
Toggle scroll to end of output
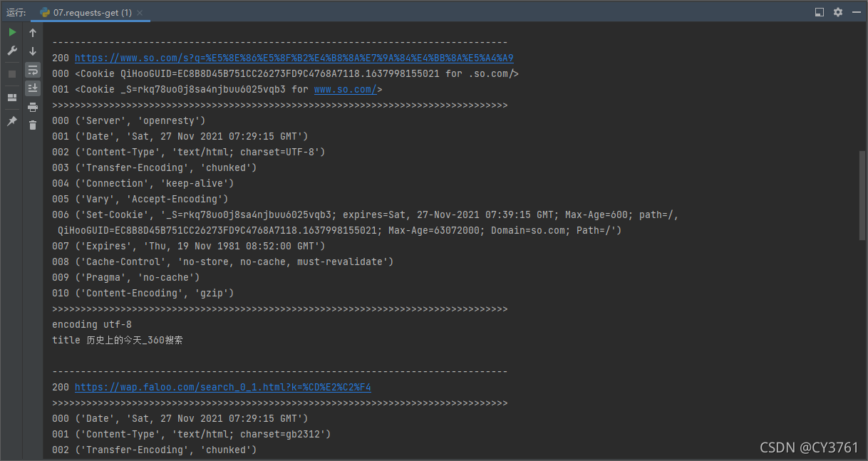coord(33,88)
